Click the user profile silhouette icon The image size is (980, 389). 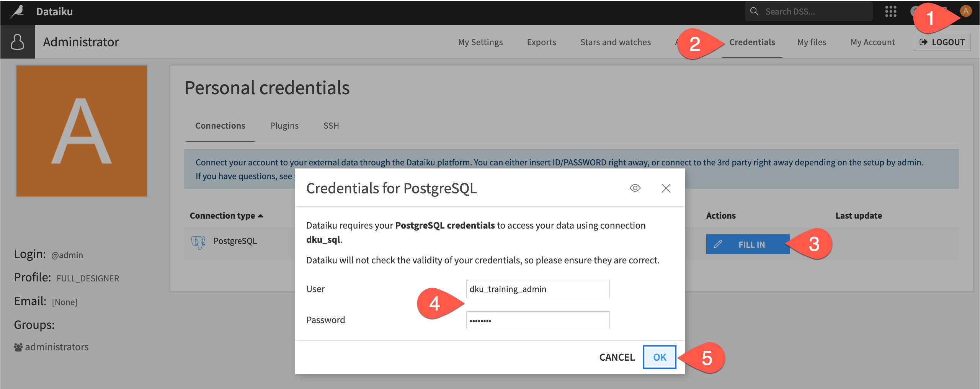[17, 42]
